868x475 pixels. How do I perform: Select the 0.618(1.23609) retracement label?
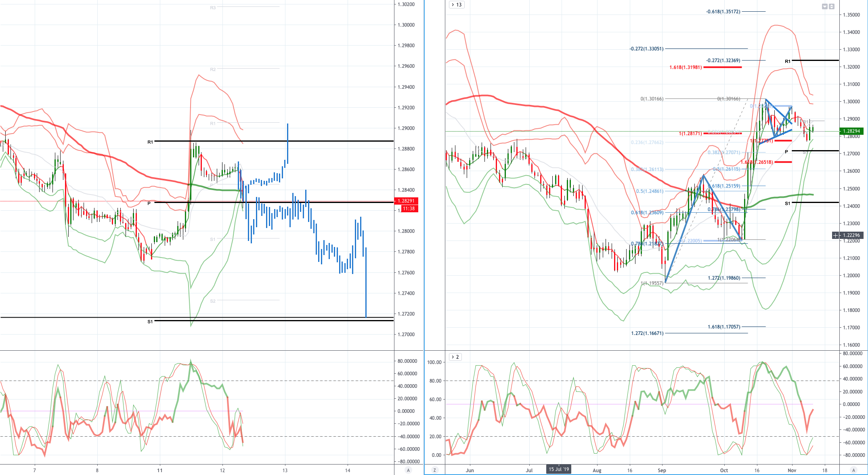coord(647,213)
